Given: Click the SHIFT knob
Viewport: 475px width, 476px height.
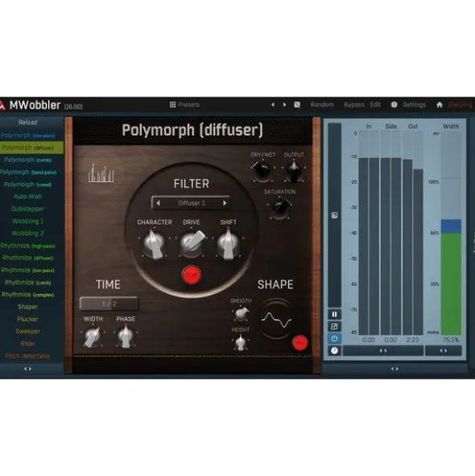Looking at the screenshot, I should coord(229,244).
